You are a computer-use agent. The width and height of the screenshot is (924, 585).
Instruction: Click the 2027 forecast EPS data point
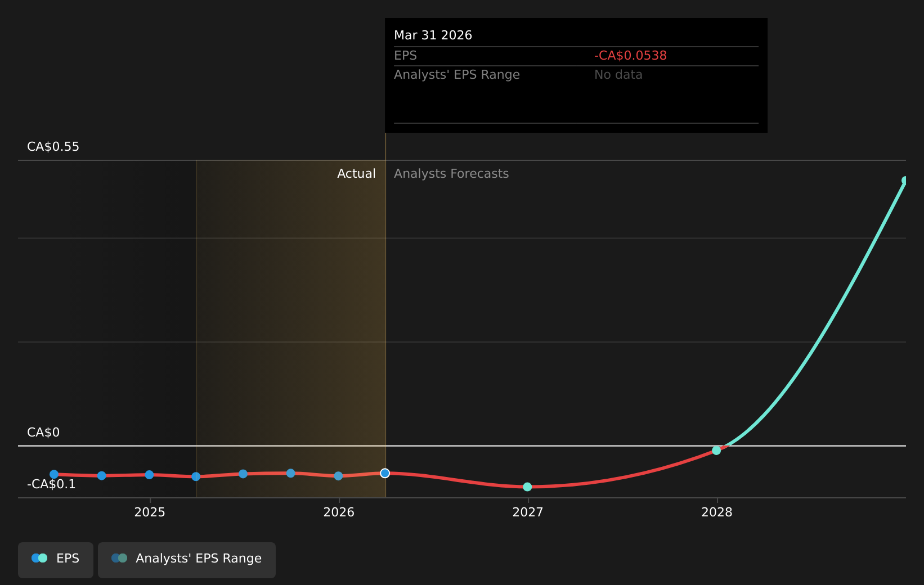(527, 487)
